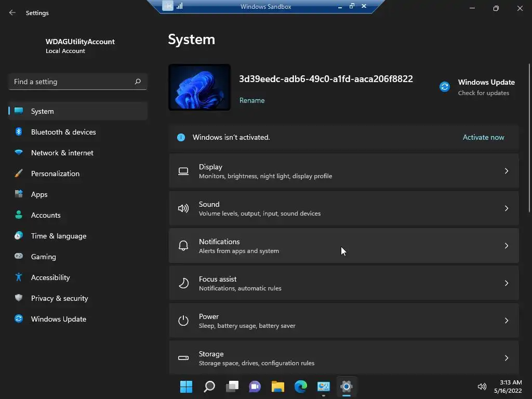Click the Storage drive icon
Image resolution: width=532 pixels, height=399 pixels.
[x=183, y=357]
